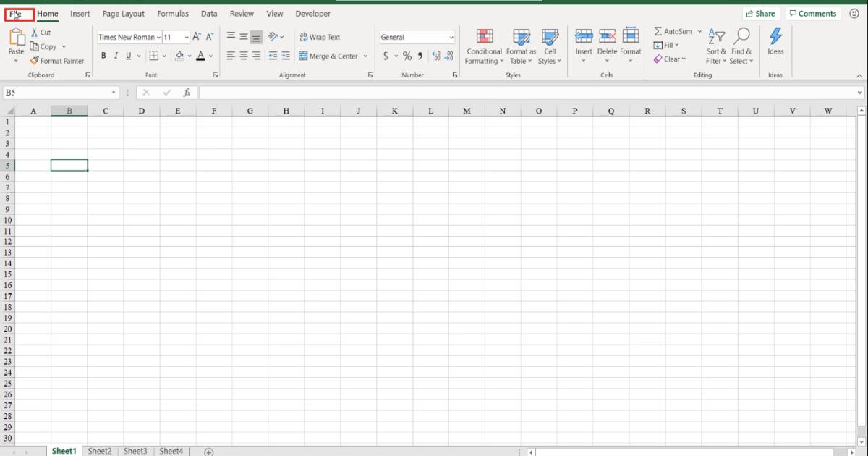868x456 pixels.
Task: Open the Font Color swatch
Action: click(201, 56)
